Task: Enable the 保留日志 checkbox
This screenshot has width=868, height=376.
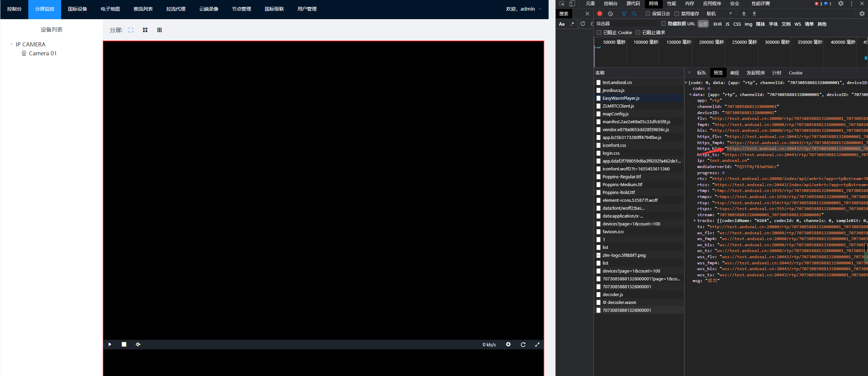Action: [x=648, y=14]
